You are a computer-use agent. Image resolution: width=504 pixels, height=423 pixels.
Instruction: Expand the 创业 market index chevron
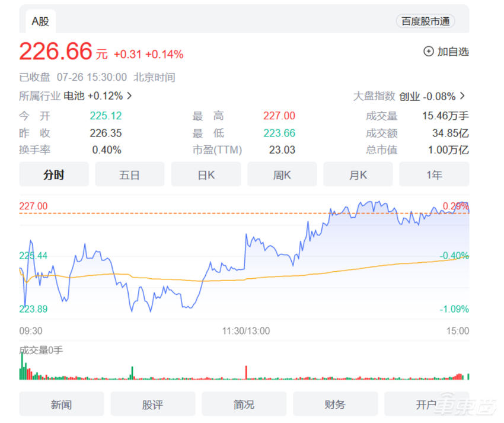462,95
